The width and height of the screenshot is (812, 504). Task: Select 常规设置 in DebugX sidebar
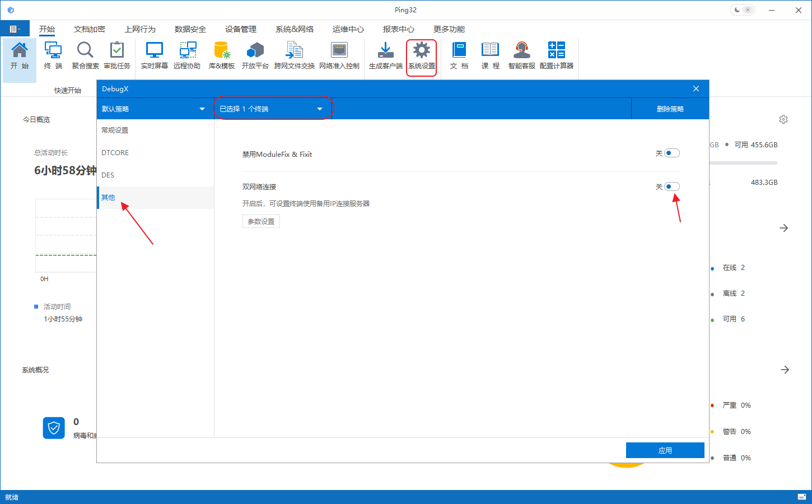click(x=156, y=130)
